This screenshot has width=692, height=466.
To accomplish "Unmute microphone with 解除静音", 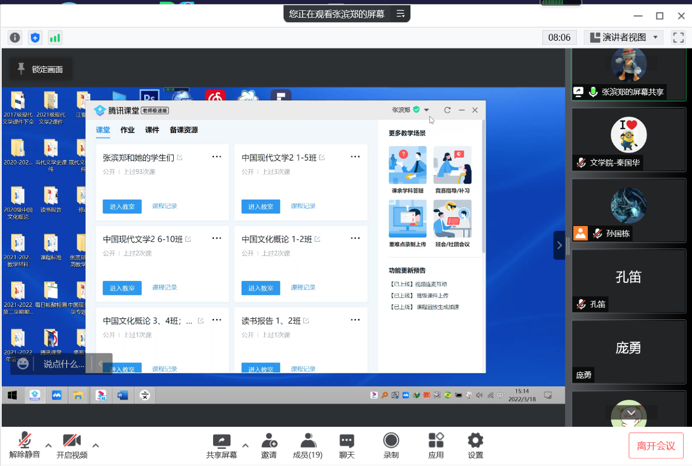I will (x=25, y=444).
